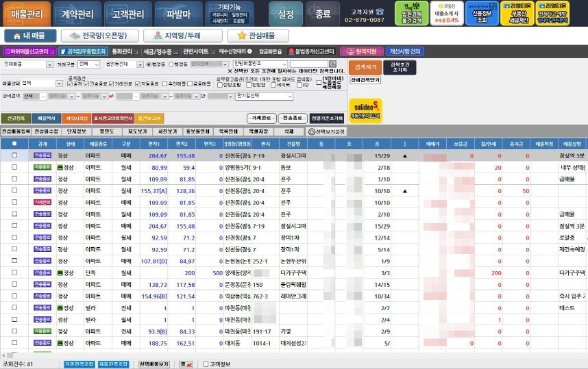This screenshot has width=588, height=369.
Task: Toggle the 전송종료 checkbox in 공개옵션
Action: pyautogui.click(x=88, y=84)
